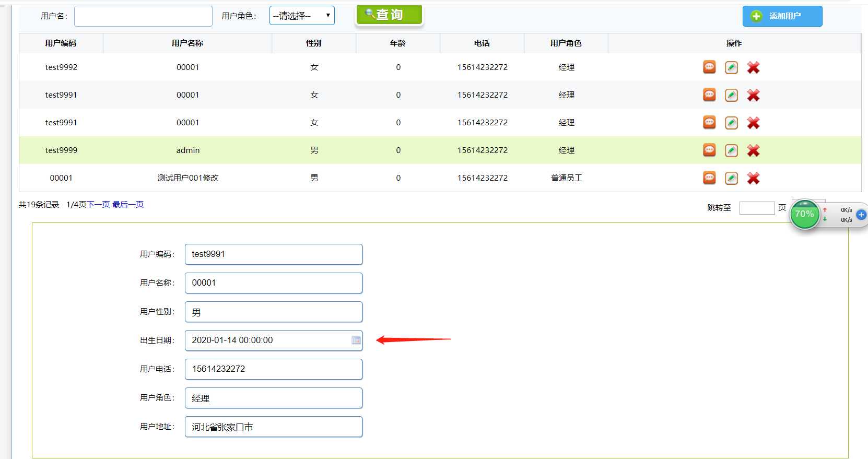The width and height of the screenshot is (868, 459).
Task: Click the 普通员工 role cell
Action: tap(567, 178)
